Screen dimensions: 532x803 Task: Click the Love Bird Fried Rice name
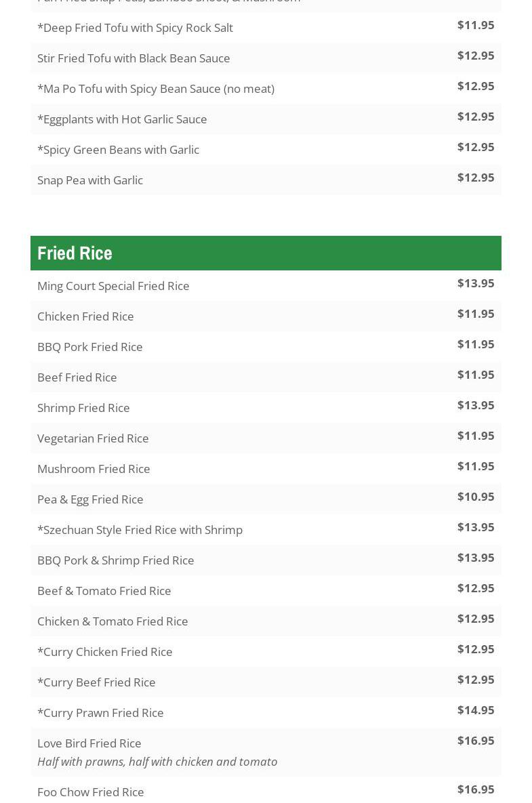pos(89,743)
